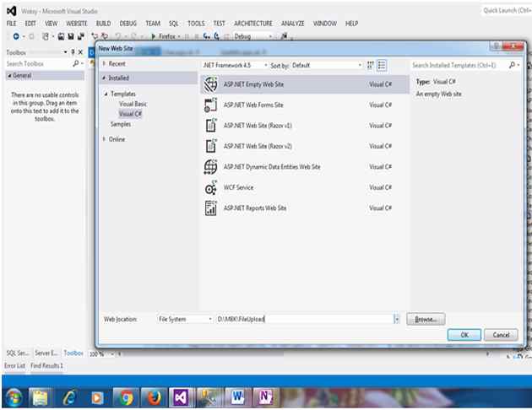
Task: Open OneNote from the taskbar
Action: pyautogui.click(x=266, y=397)
